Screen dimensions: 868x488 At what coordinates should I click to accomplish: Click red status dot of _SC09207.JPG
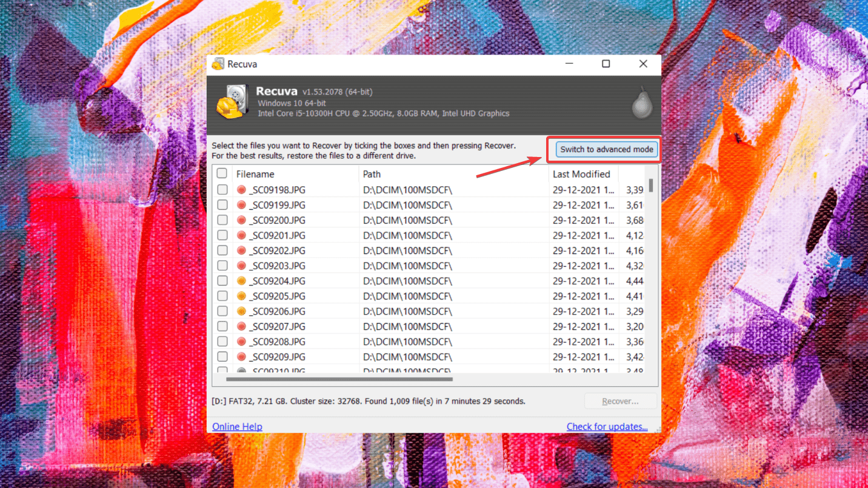click(241, 326)
